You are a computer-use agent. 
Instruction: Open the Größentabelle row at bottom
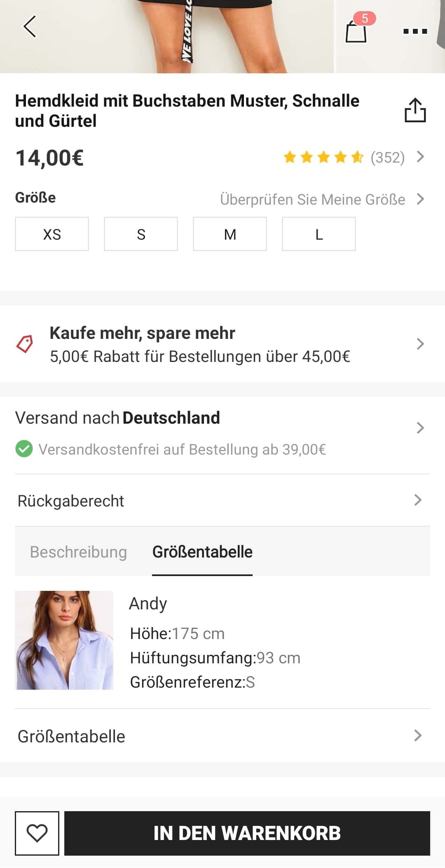pyautogui.click(x=222, y=736)
